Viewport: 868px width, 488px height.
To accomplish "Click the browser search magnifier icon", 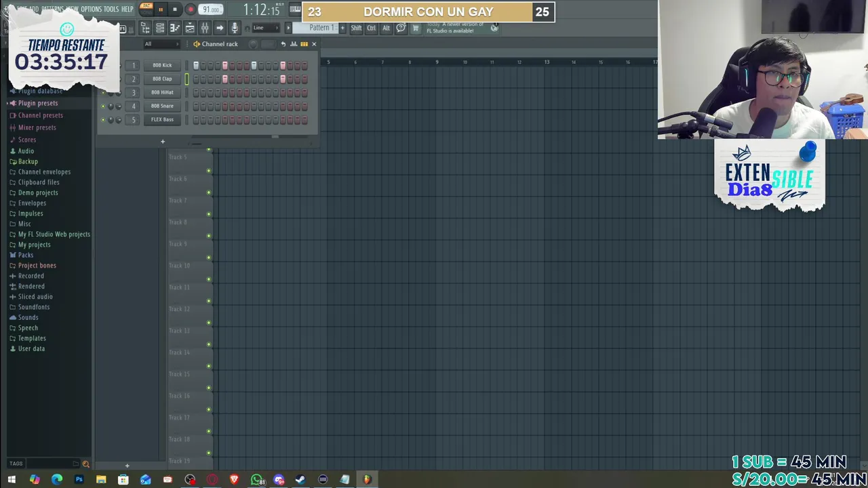I will (x=85, y=464).
